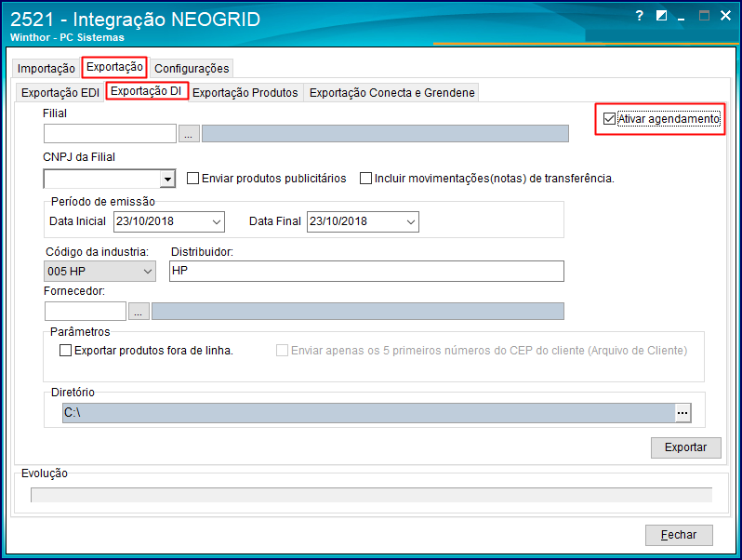Click the Filial description gray field

tap(385, 134)
